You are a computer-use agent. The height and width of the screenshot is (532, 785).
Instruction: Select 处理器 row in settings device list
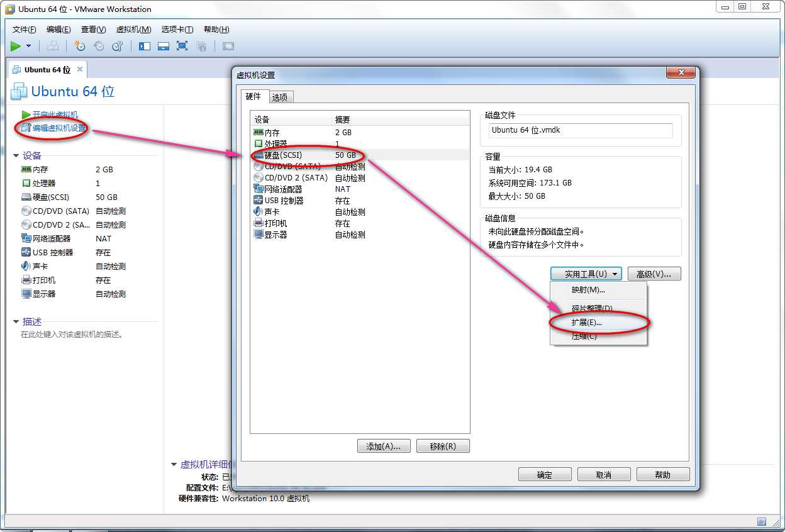coord(360,144)
